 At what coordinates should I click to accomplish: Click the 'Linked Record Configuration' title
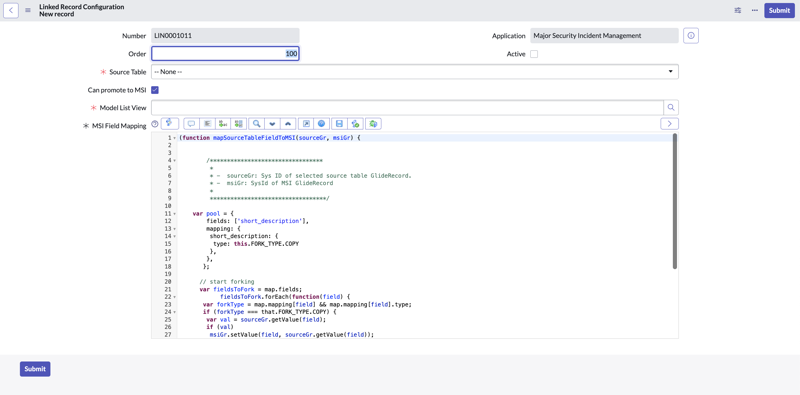point(81,7)
